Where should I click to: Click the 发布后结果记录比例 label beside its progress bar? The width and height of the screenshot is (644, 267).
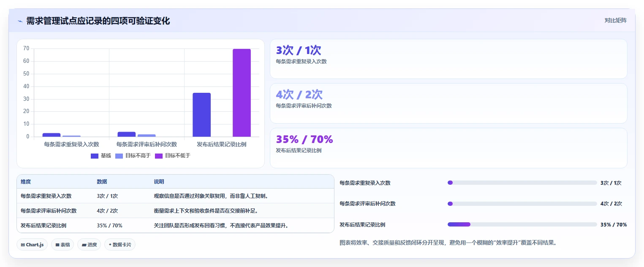(x=362, y=225)
